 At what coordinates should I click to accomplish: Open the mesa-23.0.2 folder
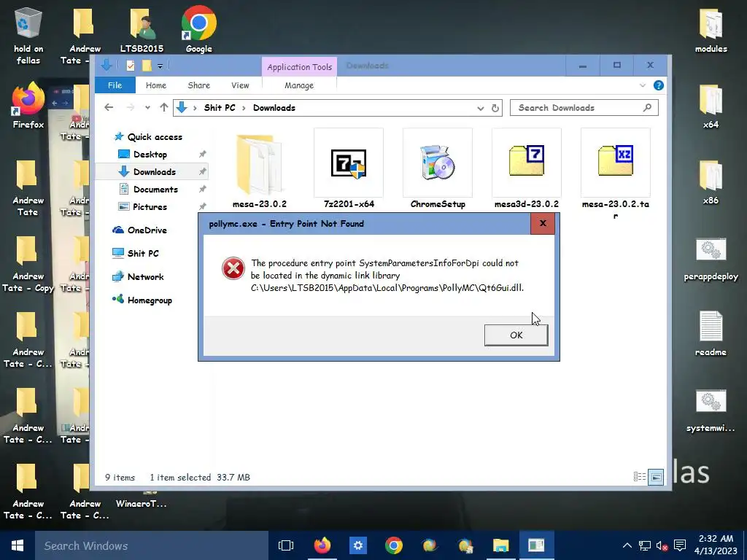pos(260,169)
